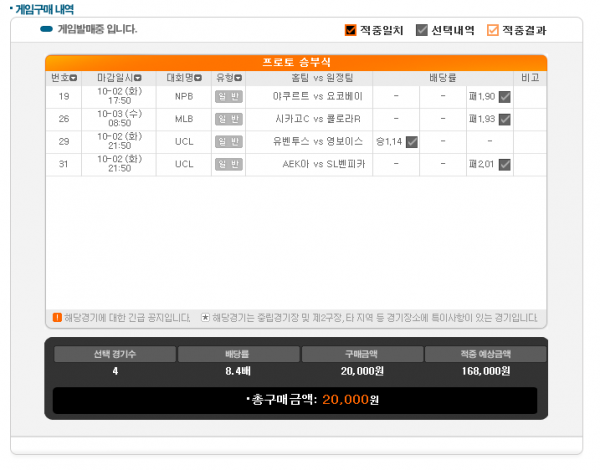This screenshot has height=470, width=600.
Task: Uncheck the 패 2.01 selection for AEK아 match
Action: click(x=505, y=164)
